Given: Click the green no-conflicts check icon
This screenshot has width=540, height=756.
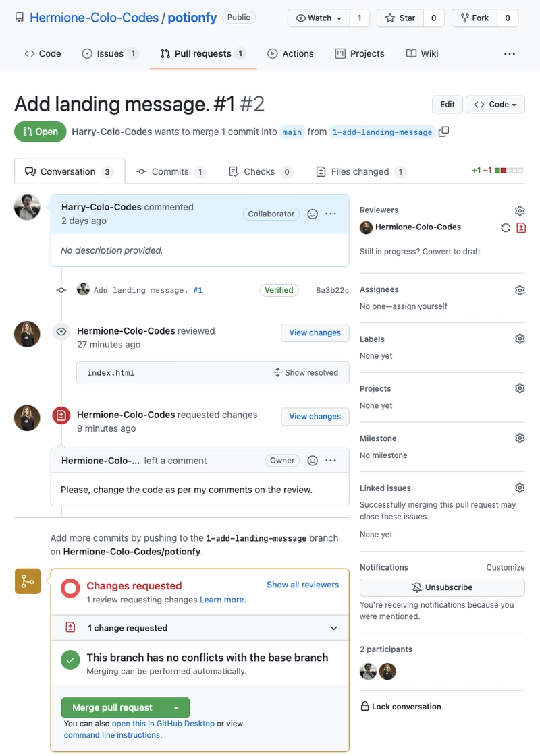Looking at the screenshot, I should 70,660.
